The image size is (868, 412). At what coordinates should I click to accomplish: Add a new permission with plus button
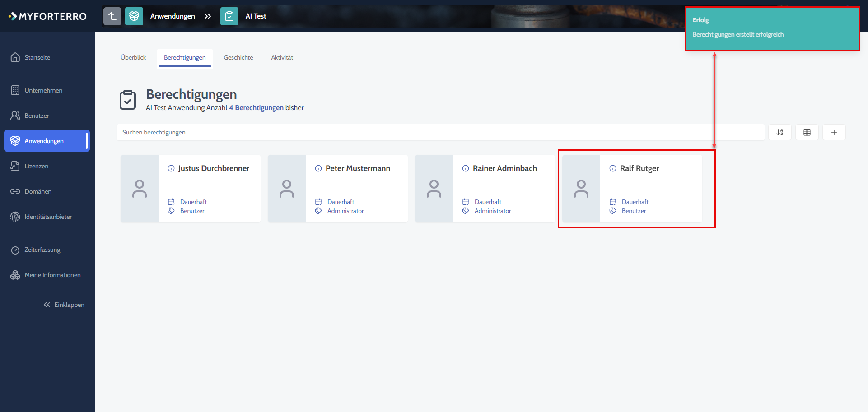pos(834,132)
